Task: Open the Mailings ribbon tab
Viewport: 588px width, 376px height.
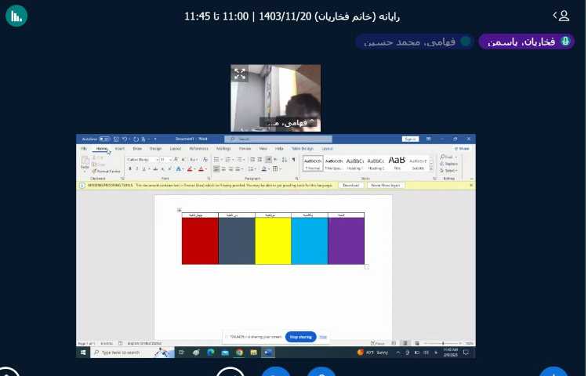Action: click(223, 149)
